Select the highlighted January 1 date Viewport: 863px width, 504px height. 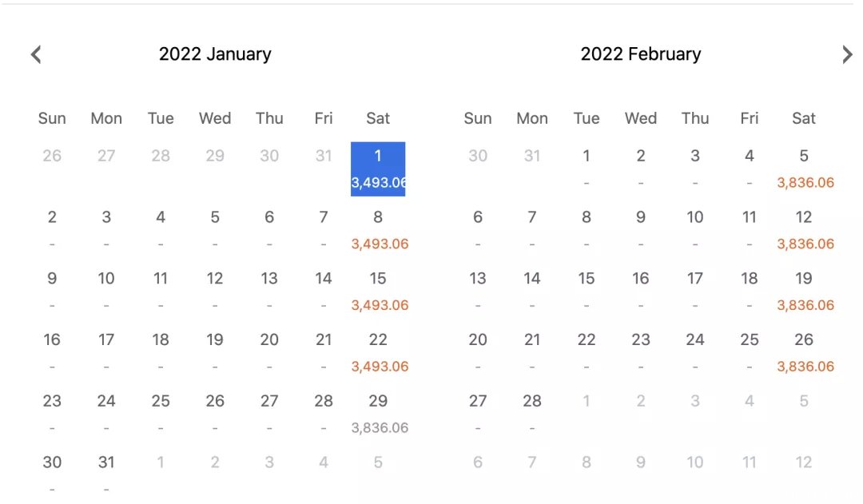click(378, 169)
